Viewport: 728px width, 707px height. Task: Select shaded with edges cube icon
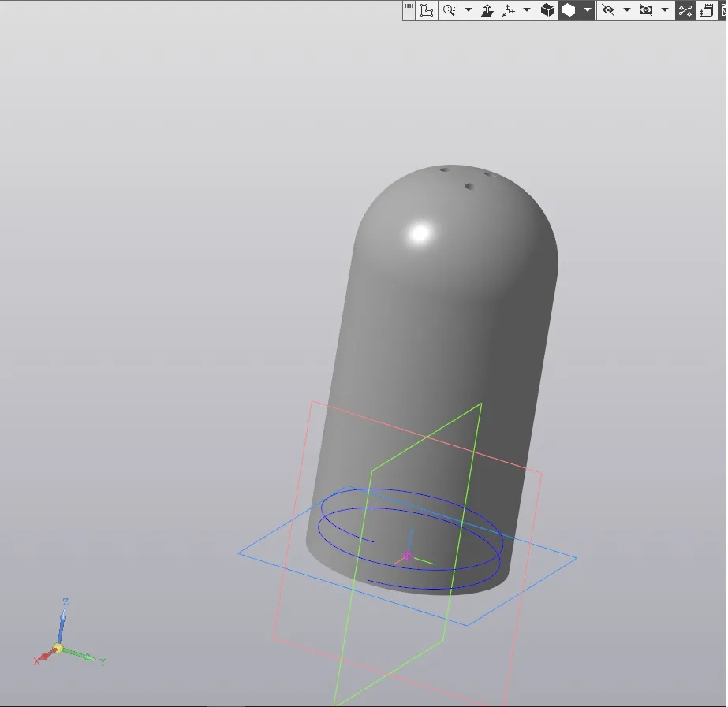(x=547, y=10)
